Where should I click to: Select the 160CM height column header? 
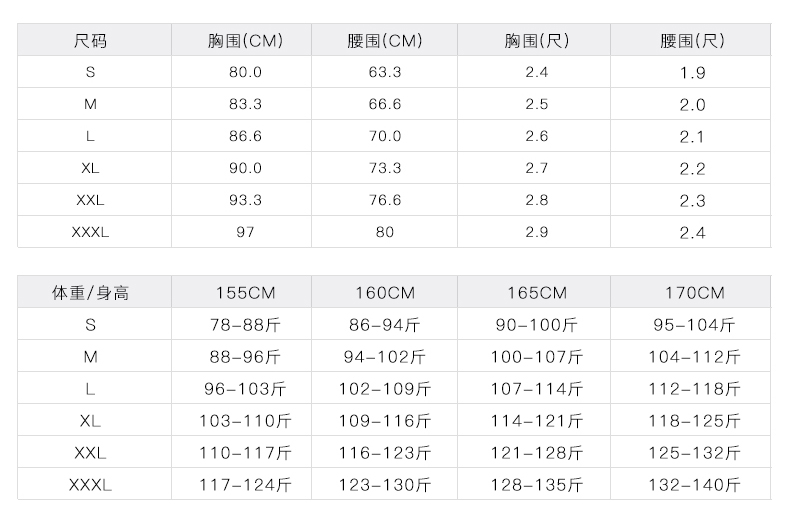coord(385,293)
